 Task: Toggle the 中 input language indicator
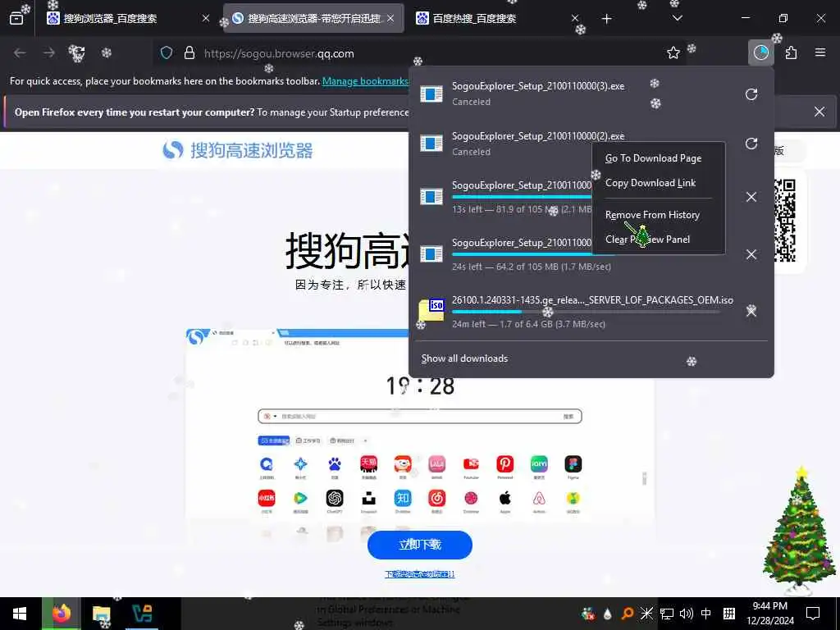tap(706, 614)
